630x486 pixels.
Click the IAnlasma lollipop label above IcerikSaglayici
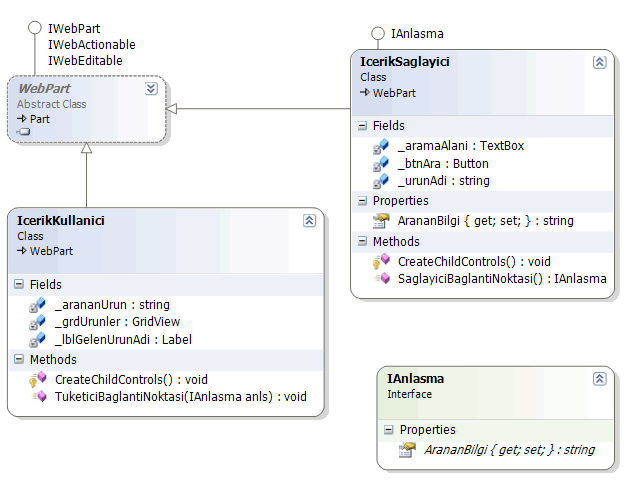(417, 34)
